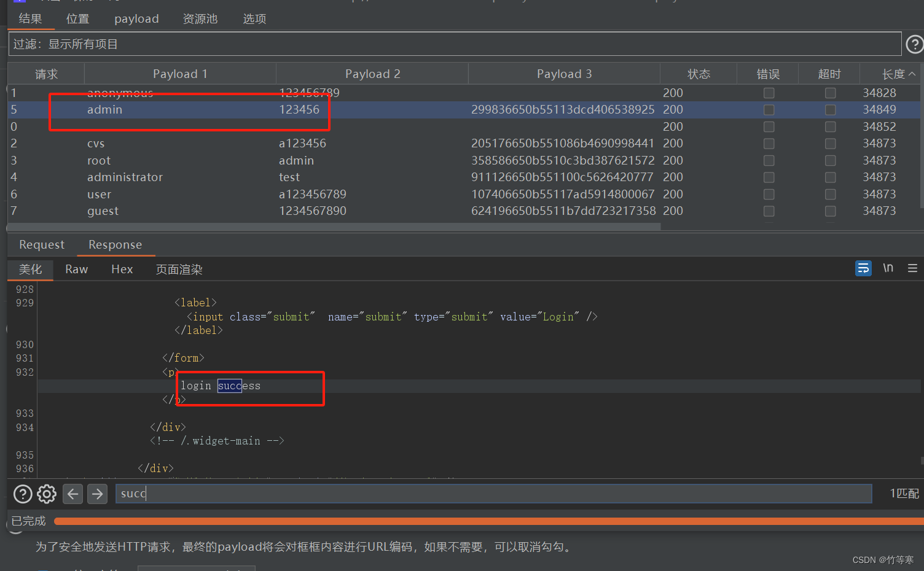The height and width of the screenshot is (571, 924).
Task: Select the Response tab
Action: (116, 244)
